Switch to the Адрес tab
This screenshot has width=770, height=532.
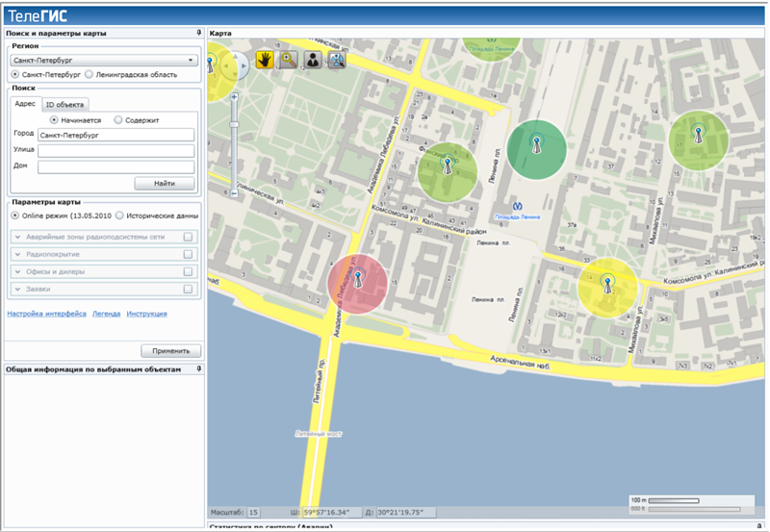tap(25, 103)
